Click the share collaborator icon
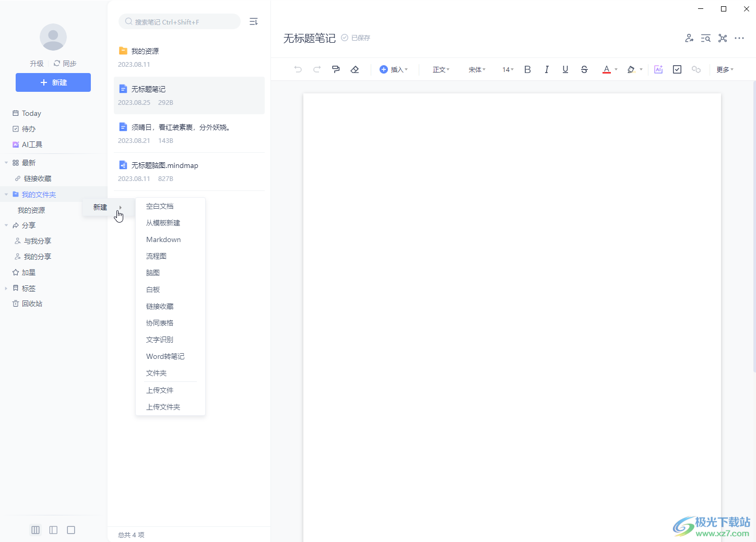Image resolution: width=756 pixels, height=542 pixels. click(x=689, y=38)
